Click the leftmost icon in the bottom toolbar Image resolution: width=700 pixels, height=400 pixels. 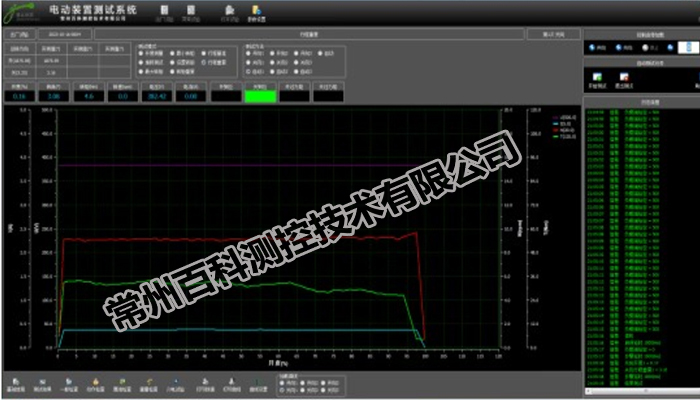pos(17,380)
